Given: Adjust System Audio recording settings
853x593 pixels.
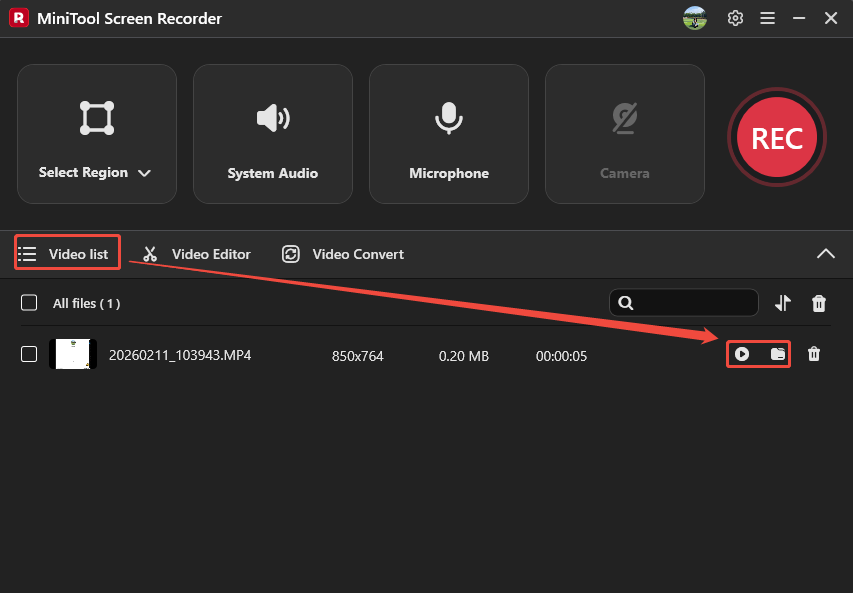Looking at the screenshot, I should (272, 134).
